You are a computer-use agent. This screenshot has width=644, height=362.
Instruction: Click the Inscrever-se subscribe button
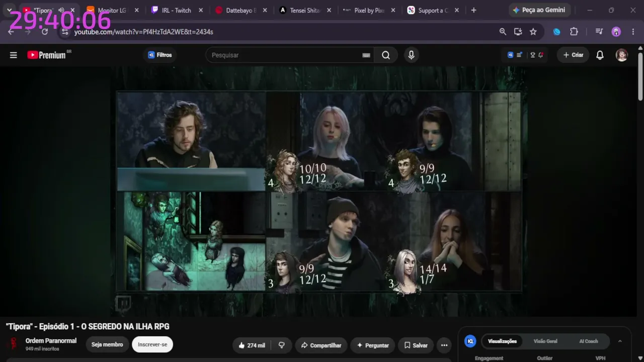(152, 345)
